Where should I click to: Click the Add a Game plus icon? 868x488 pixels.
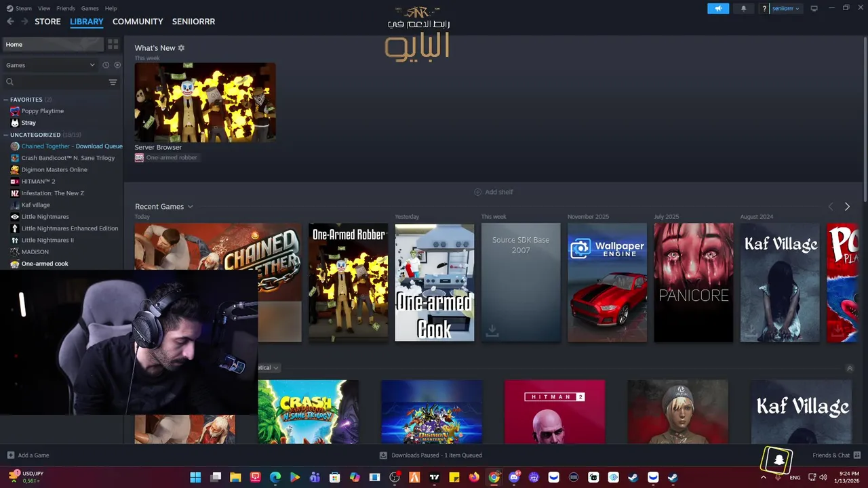[x=10, y=455]
